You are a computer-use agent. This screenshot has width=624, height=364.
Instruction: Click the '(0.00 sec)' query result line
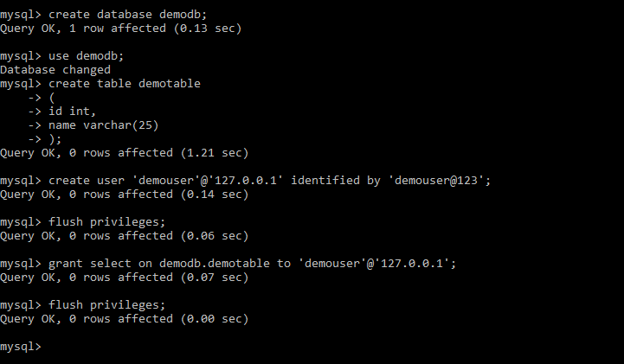pos(124,319)
